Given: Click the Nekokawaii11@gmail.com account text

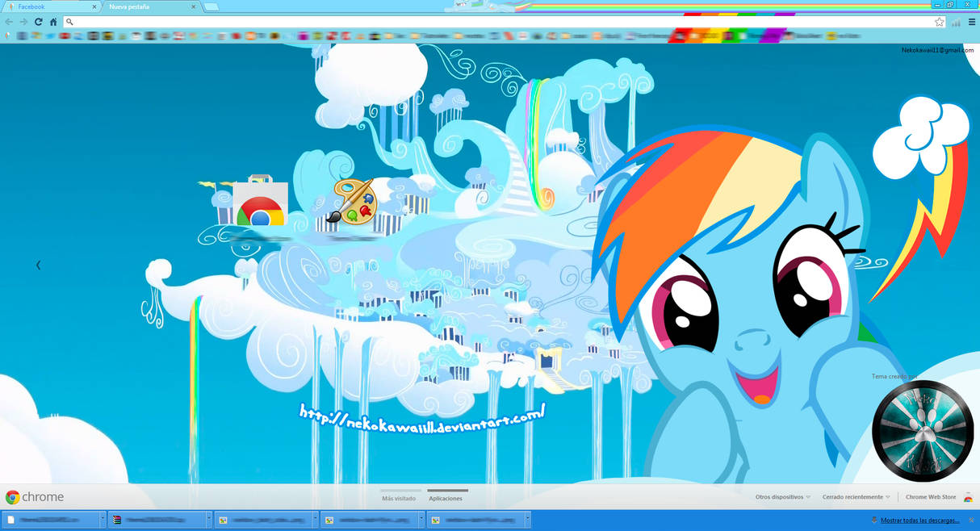Looking at the screenshot, I should 937,50.
